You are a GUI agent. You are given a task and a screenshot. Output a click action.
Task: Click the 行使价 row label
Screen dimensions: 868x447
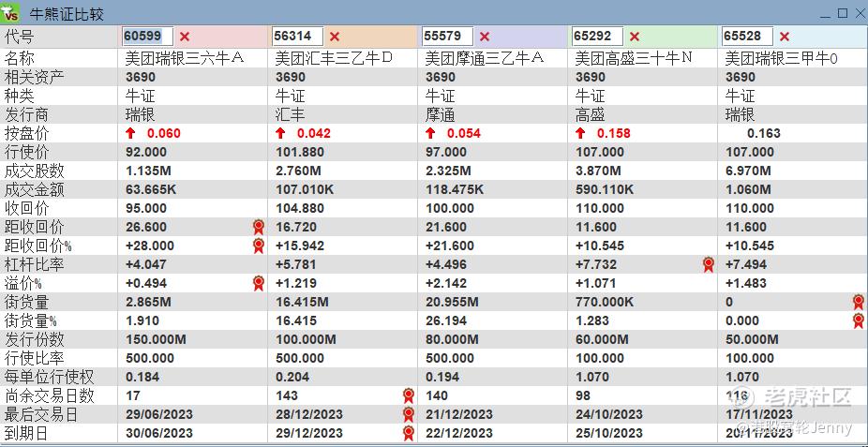(x=26, y=152)
